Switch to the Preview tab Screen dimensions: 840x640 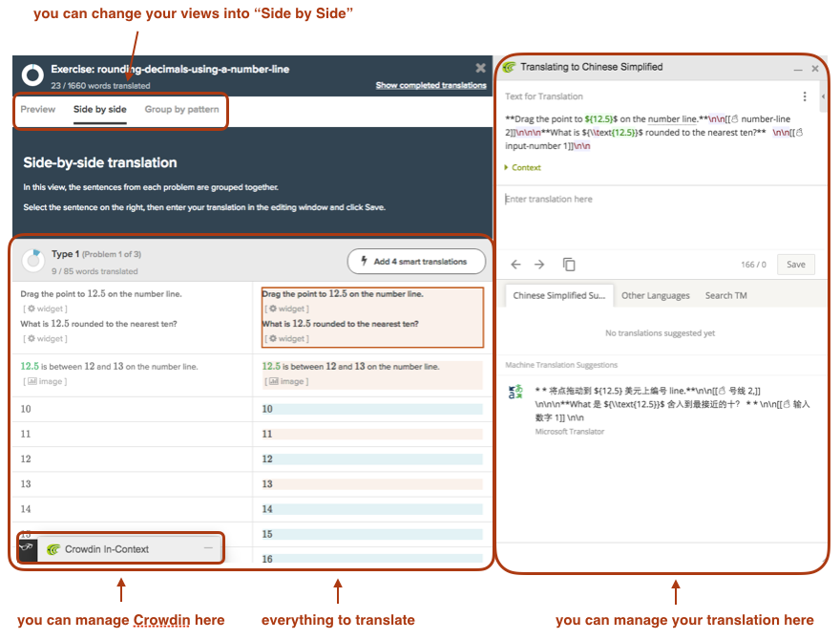pos(38,110)
